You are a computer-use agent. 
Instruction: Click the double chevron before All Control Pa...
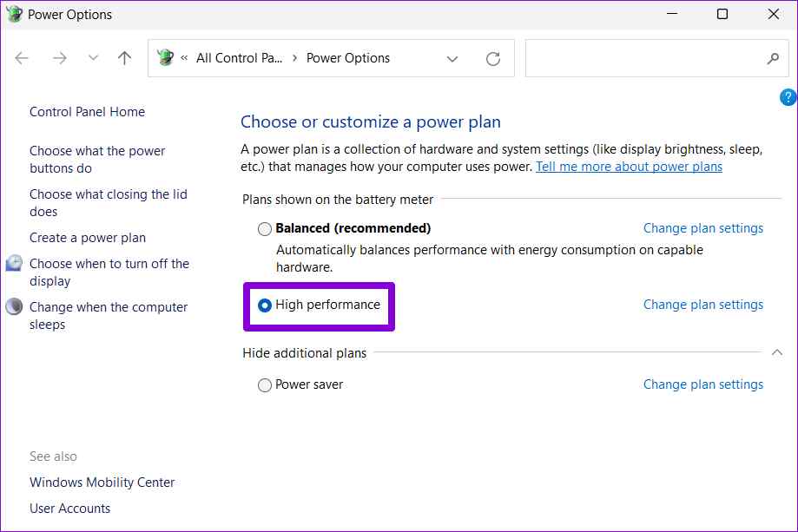coord(184,58)
